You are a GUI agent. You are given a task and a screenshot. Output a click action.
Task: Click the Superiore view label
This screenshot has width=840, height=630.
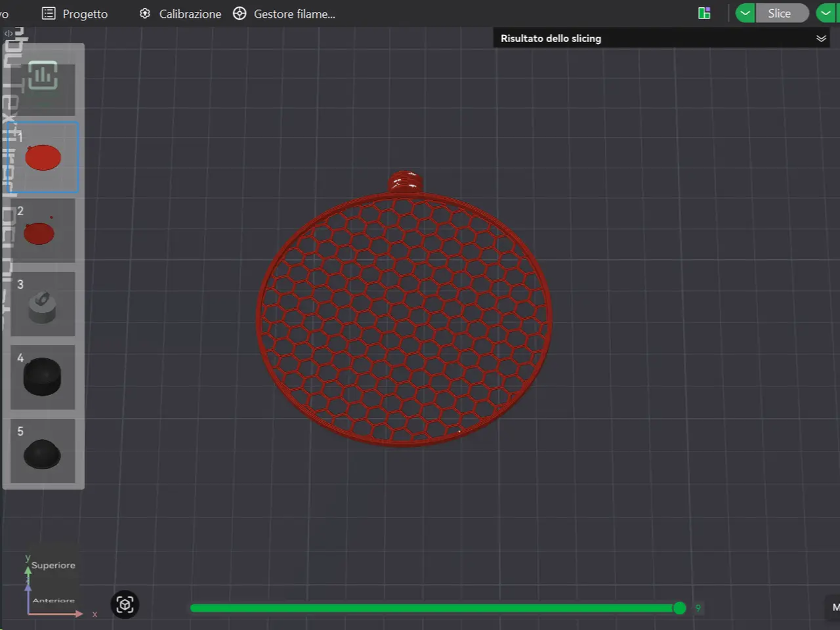coord(53,565)
